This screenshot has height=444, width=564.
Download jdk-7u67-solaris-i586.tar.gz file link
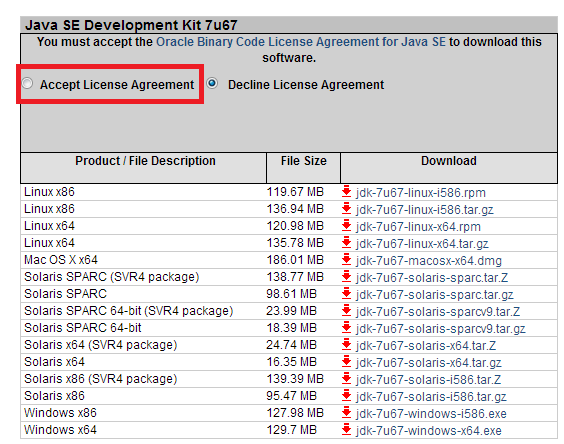pyautogui.click(x=431, y=397)
